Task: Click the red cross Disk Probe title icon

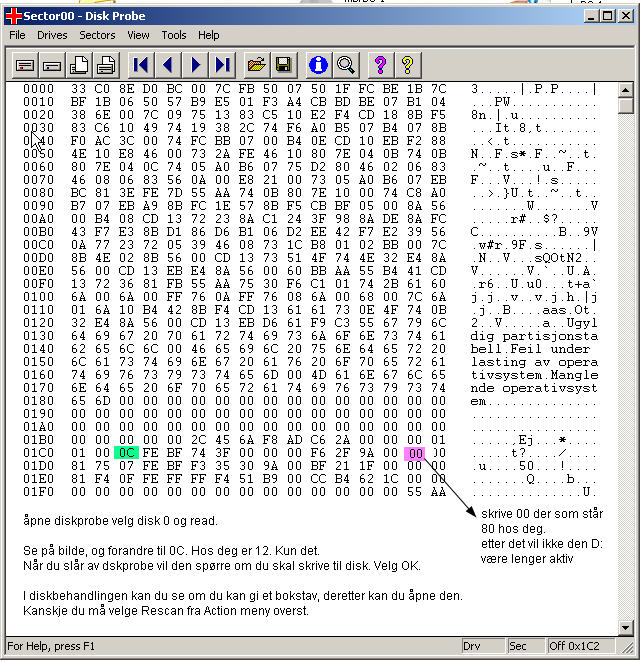Action: 13,16
